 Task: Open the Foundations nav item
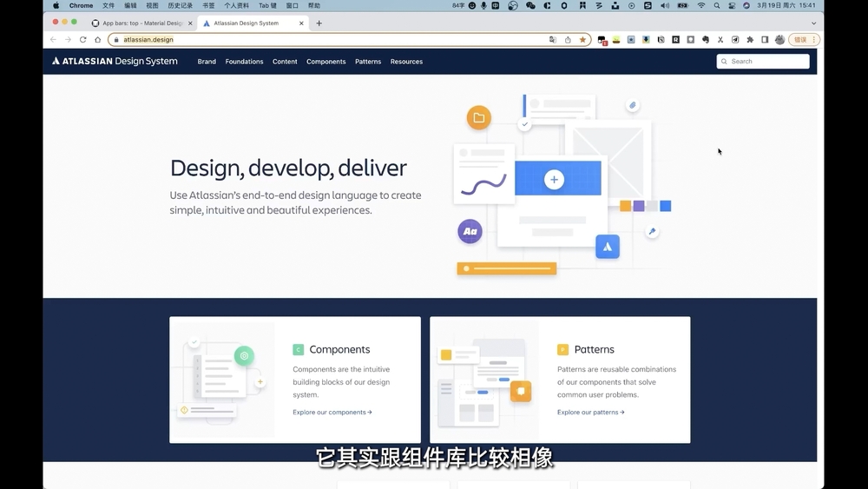coord(244,62)
